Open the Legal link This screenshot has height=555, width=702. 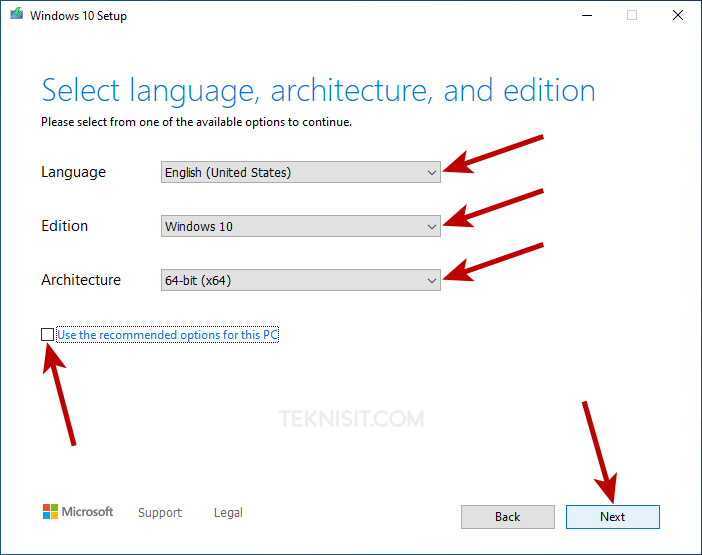228,513
